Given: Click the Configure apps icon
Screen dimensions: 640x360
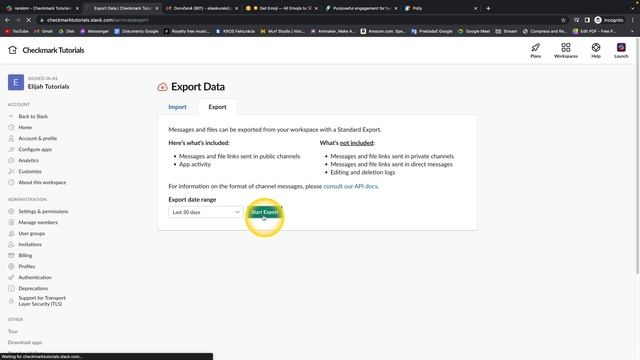Looking at the screenshot, I should point(11,149).
